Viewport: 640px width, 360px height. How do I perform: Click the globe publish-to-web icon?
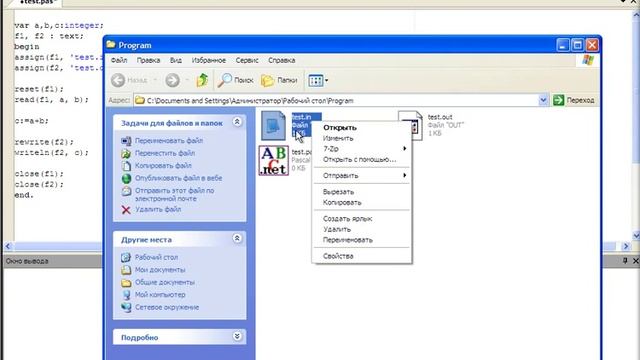pyautogui.click(x=127, y=178)
